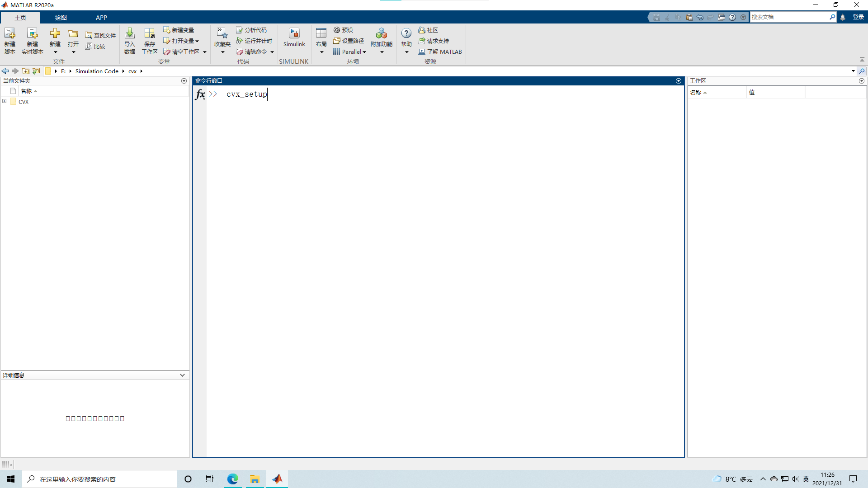Open the Command Window actions menu
This screenshot has width=868, height=488.
[x=679, y=81]
